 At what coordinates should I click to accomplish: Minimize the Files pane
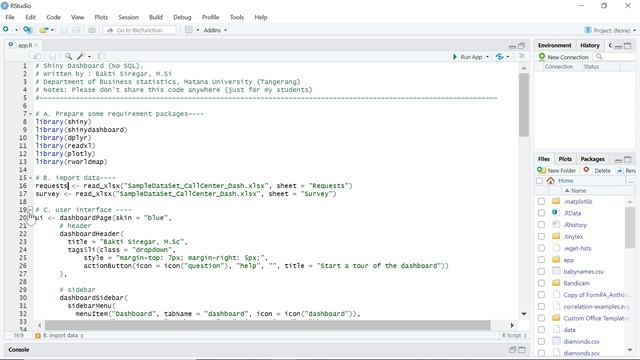click(x=618, y=160)
